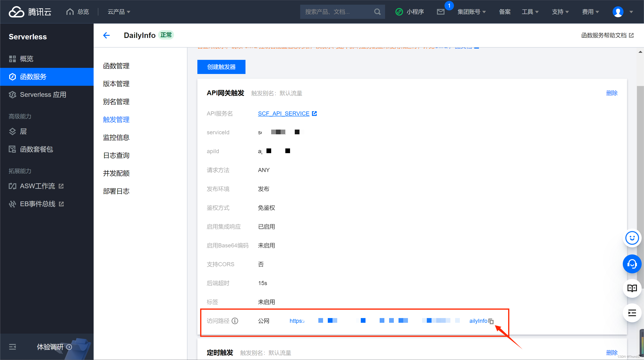Click the 概览 grid icon
The height and width of the screenshot is (360, 644).
[12, 59]
